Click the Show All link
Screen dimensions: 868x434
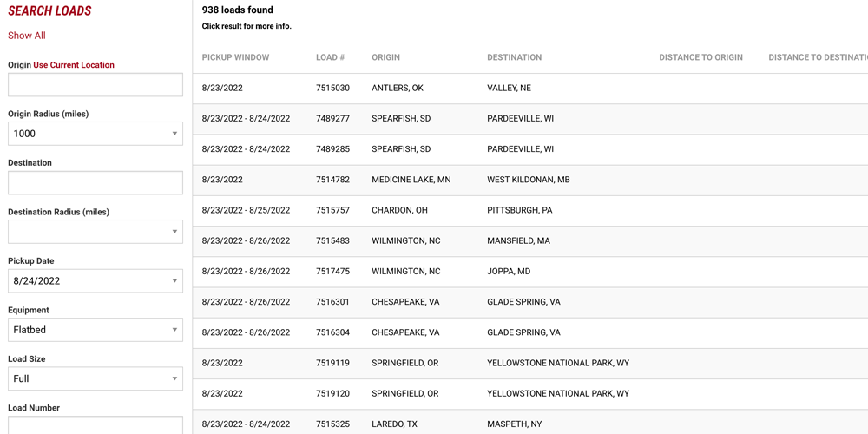click(27, 36)
